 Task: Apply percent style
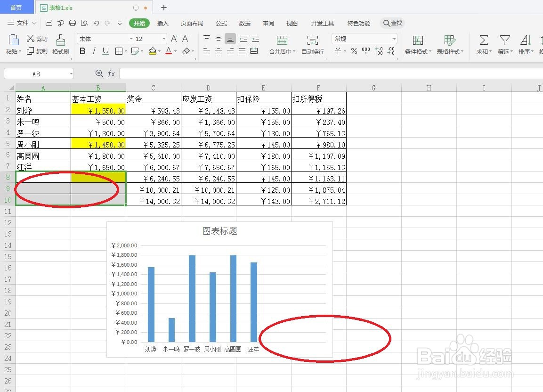click(354, 51)
